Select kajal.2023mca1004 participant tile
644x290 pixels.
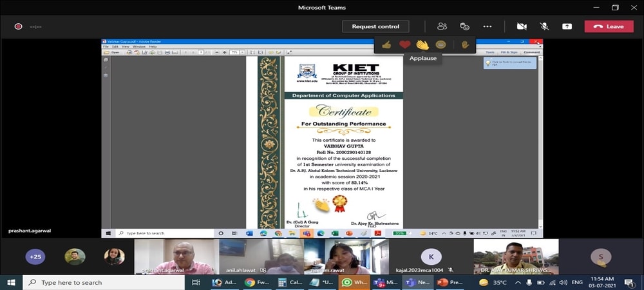click(431, 256)
